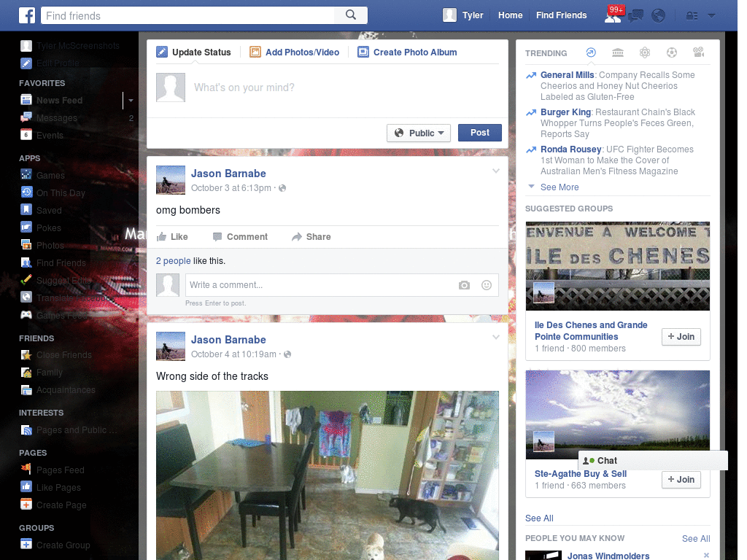This screenshot has height=560, width=747.
Task: Open See More under trending topics
Action: 560,187
